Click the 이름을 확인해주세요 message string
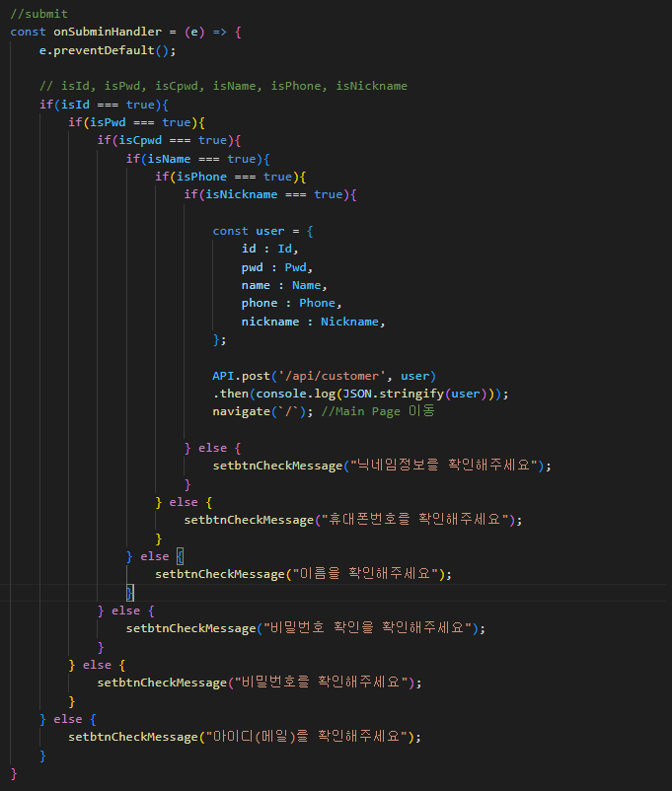Screen dimensions: 672x791 (x=365, y=574)
